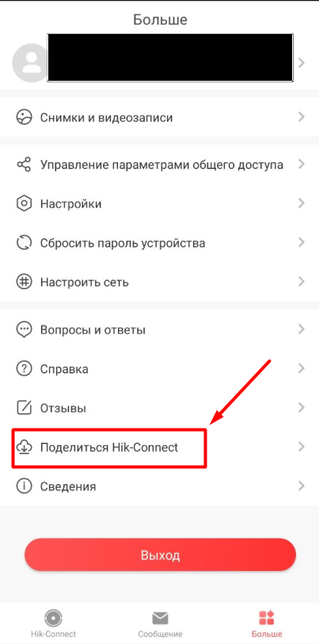Click the question mark Справка icon

(24, 369)
